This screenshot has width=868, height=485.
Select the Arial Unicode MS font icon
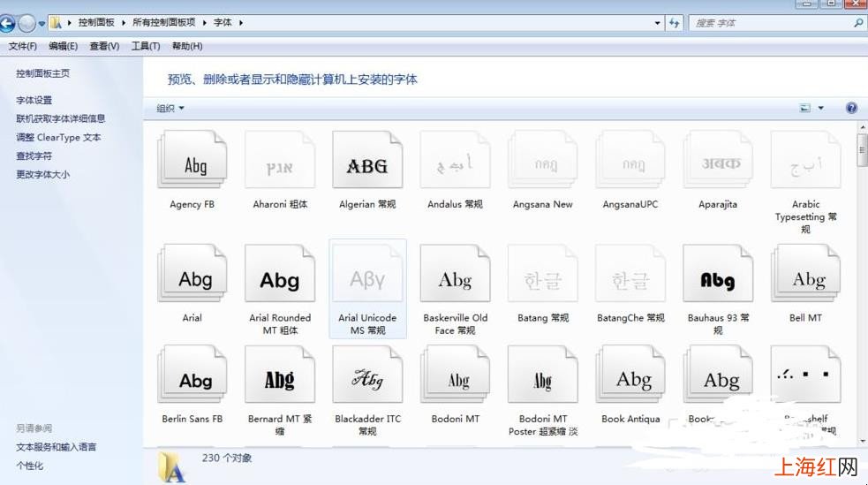(367, 274)
